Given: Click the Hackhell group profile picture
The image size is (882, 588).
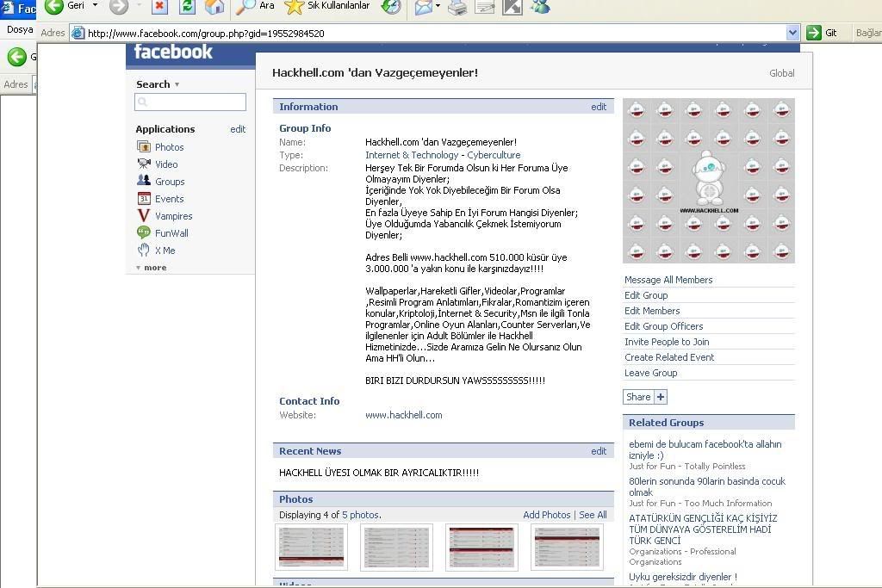Looking at the screenshot, I should [709, 181].
